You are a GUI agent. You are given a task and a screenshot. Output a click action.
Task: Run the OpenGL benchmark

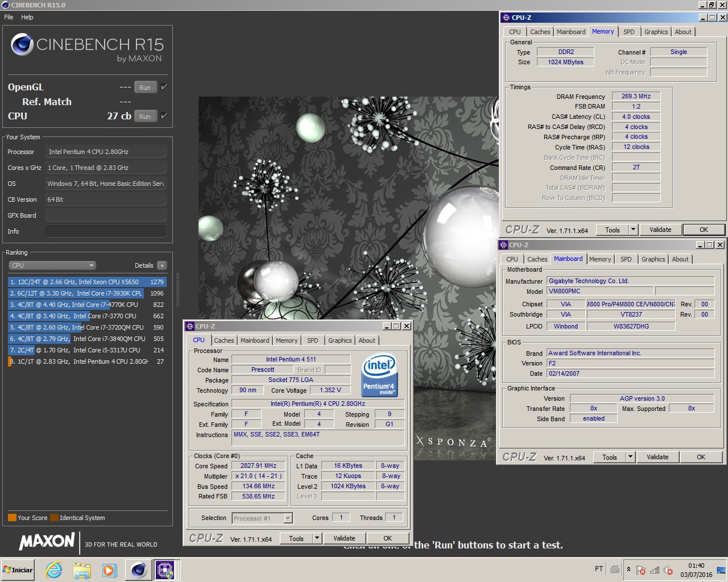pyautogui.click(x=145, y=87)
